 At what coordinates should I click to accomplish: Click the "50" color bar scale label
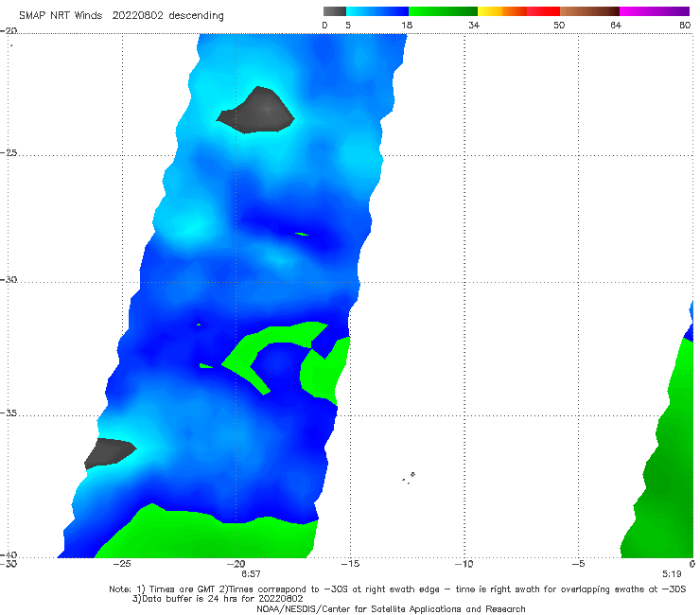559,25
